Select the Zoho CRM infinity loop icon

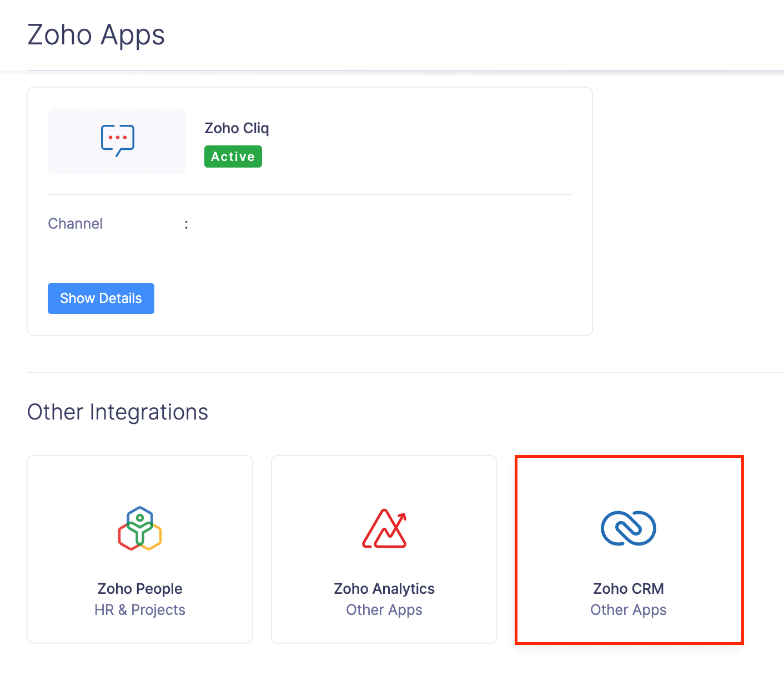pyautogui.click(x=628, y=528)
